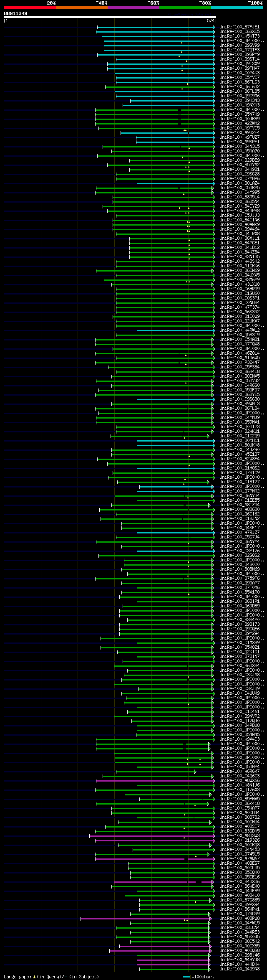Select the query name BB911349
267x980 pixels.
pos(16,13)
